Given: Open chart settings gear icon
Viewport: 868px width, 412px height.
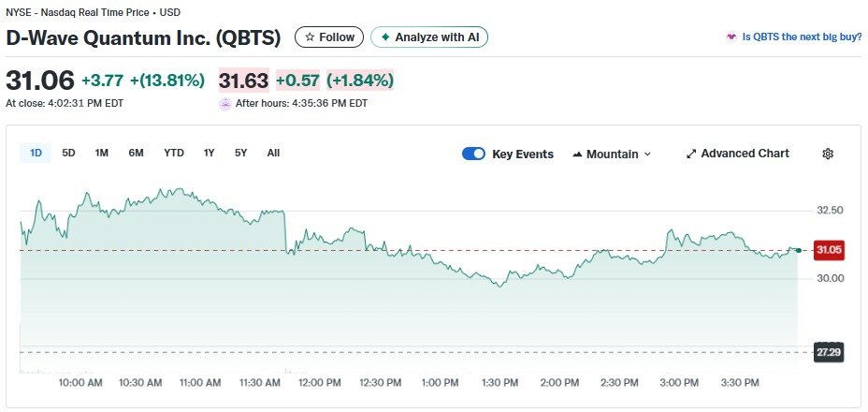Looking at the screenshot, I should pyautogui.click(x=828, y=154).
